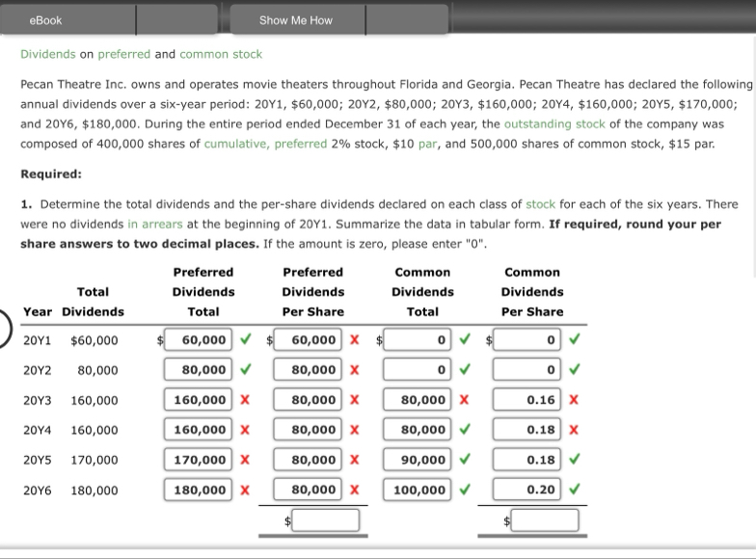Edit 20Y5 Preferred Dividends Total field
Viewport: 756px width, 559px height.
(198, 460)
